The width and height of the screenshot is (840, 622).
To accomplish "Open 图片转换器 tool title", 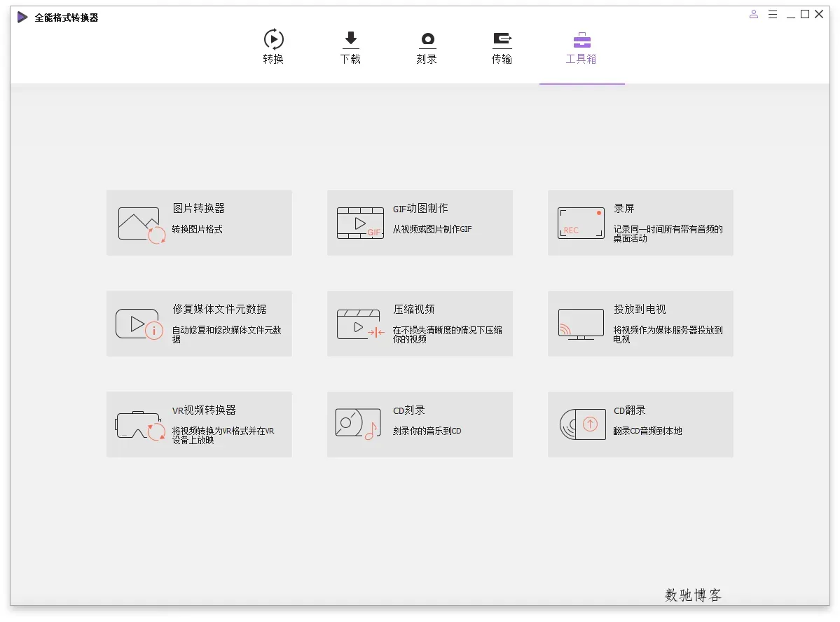I will (x=198, y=208).
